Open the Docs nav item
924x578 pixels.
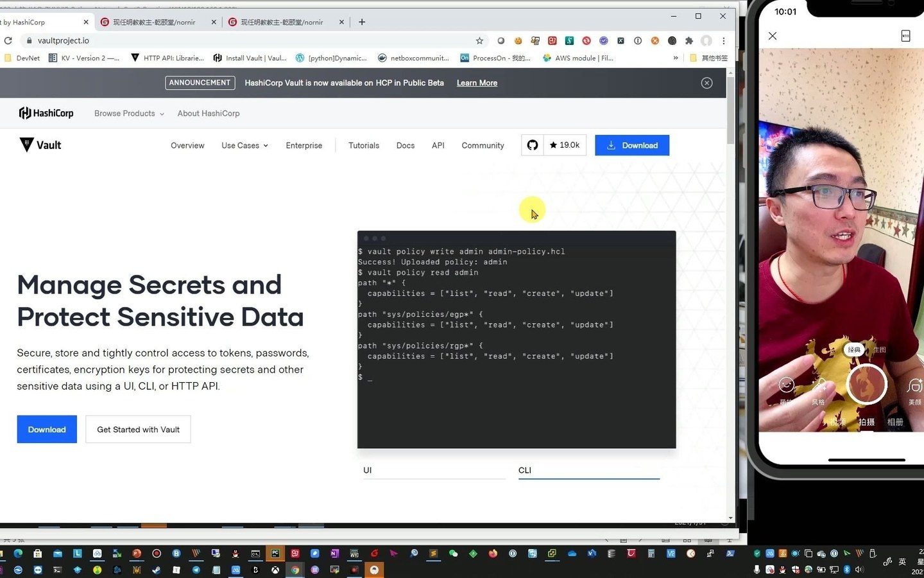pos(406,146)
